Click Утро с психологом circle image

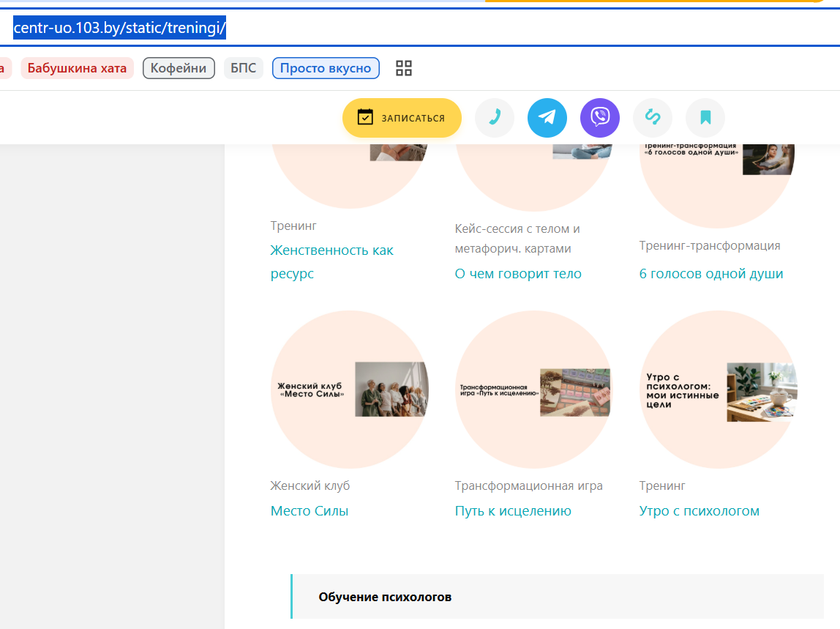719,390
